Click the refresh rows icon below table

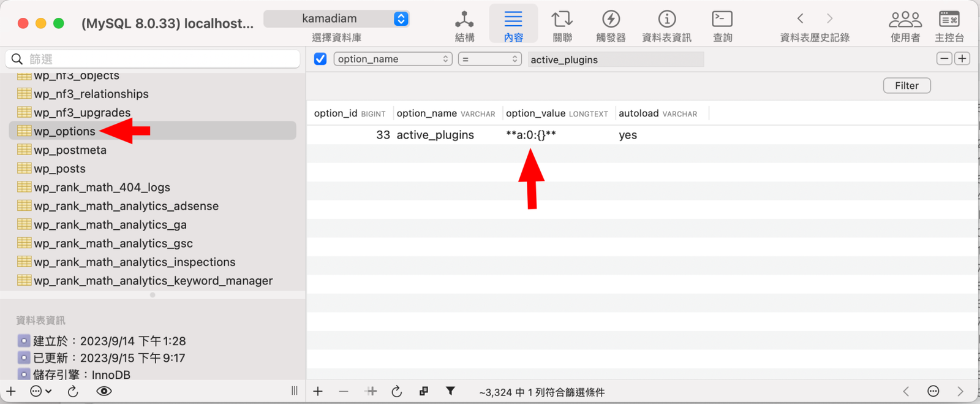[396, 392]
